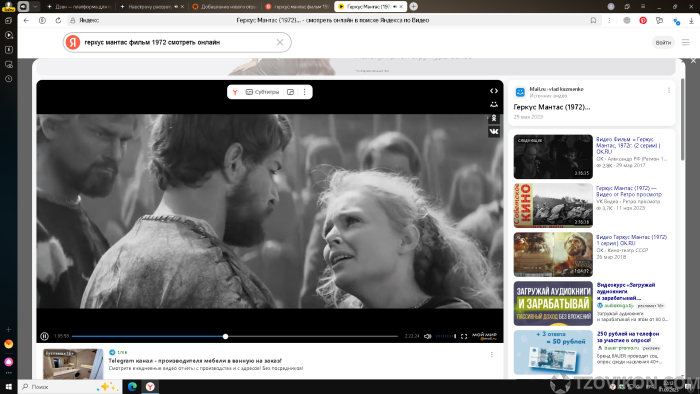
Task: Open the Советское кино video thumbnail
Action: tap(553, 205)
